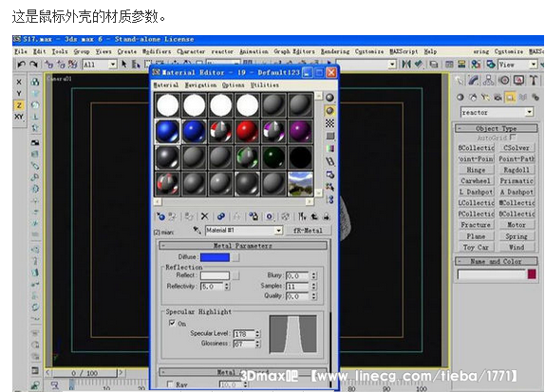This screenshot has width=545, height=392.
Task: Click the mirror tool icon in toolbar
Action: point(406,65)
